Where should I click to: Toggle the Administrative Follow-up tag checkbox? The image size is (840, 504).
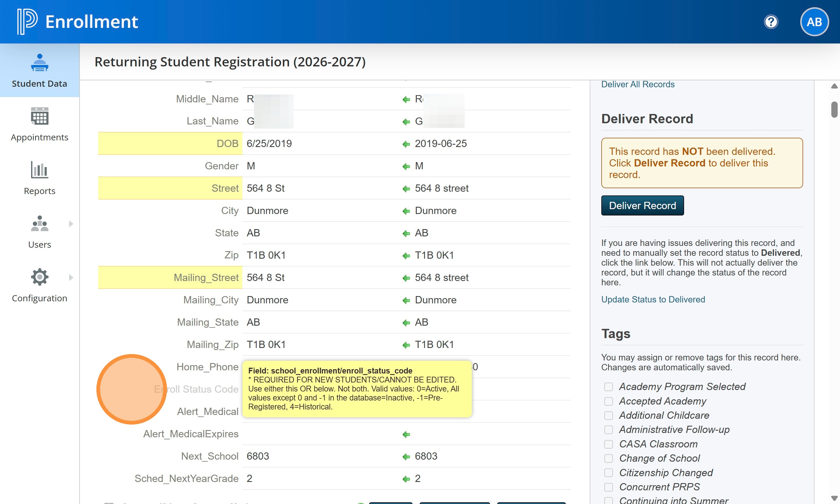coord(608,430)
